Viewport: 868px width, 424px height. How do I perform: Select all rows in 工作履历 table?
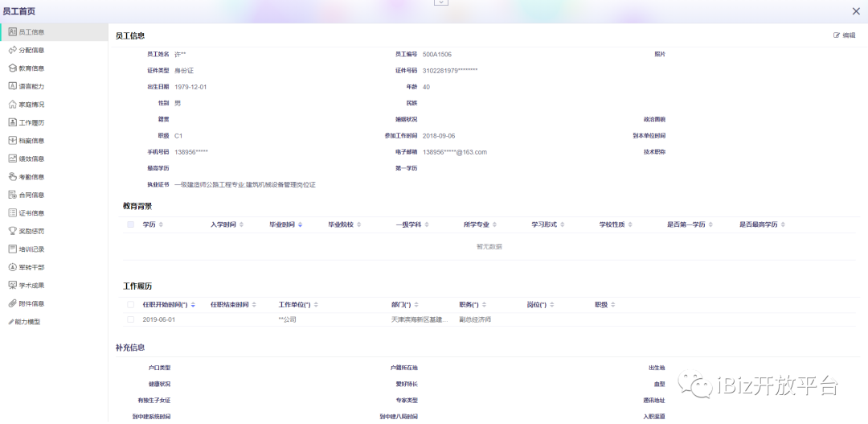(x=131, y=305)
